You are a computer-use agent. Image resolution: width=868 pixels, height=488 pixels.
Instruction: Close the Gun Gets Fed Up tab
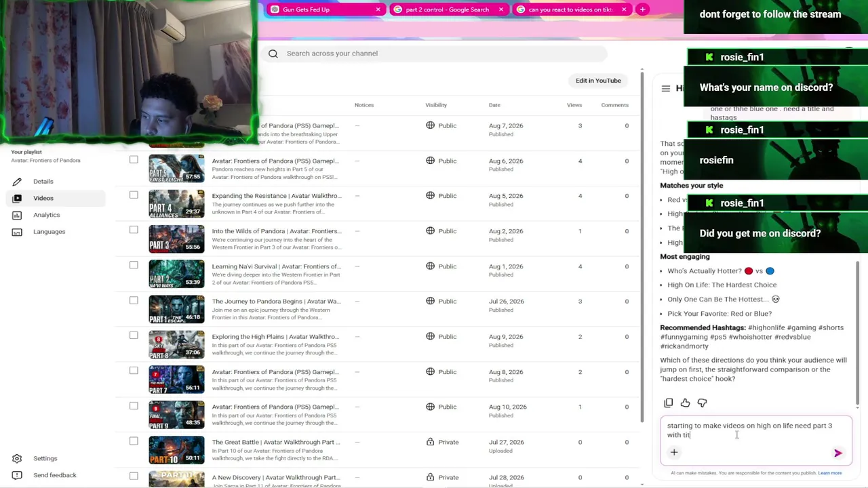(x=378, y=9)
